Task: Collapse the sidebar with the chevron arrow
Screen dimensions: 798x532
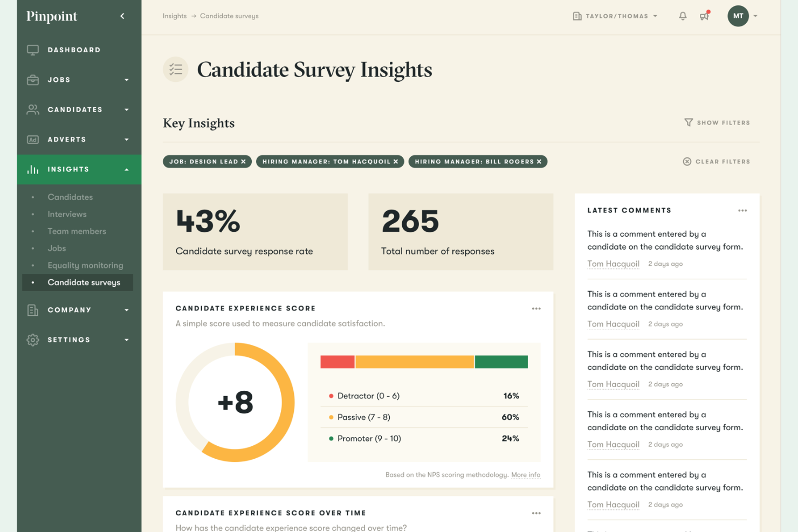Action: pyautogui.click(x=122, y=16)
